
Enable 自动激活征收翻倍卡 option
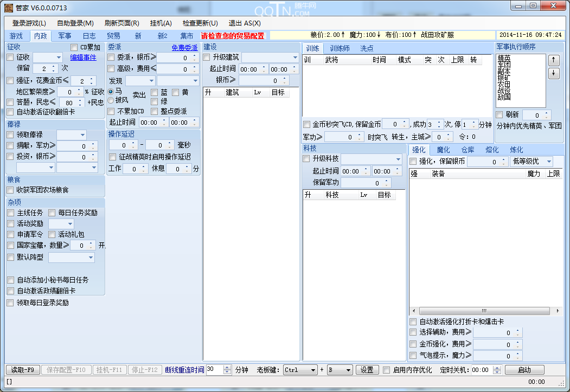pos(9,112)
